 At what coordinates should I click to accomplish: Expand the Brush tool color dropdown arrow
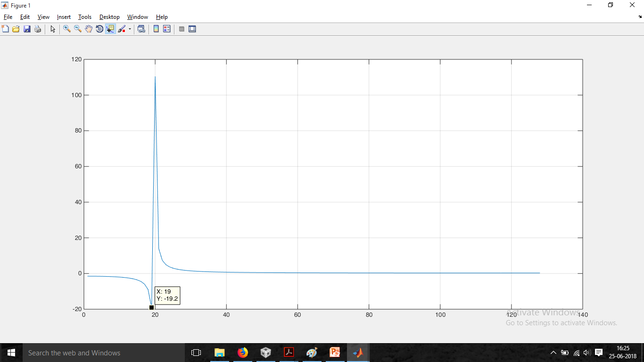tap(130, 29)
